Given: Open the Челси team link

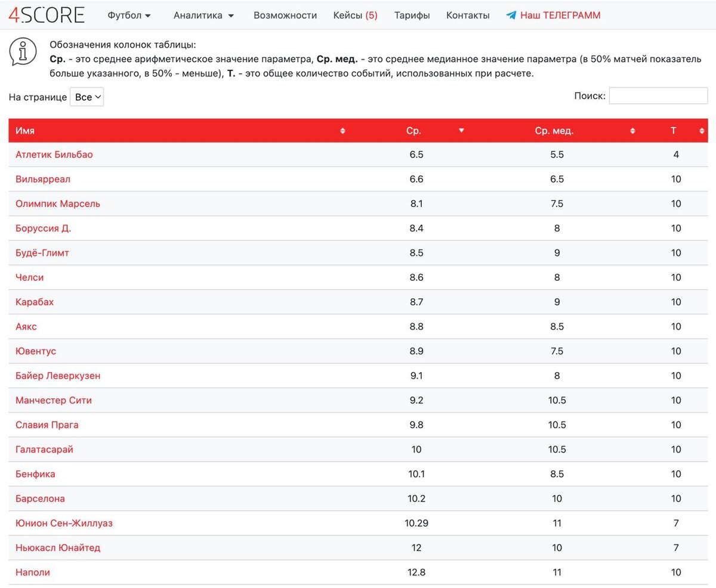Looking at the screenshot, I should (x=30, y=277).
